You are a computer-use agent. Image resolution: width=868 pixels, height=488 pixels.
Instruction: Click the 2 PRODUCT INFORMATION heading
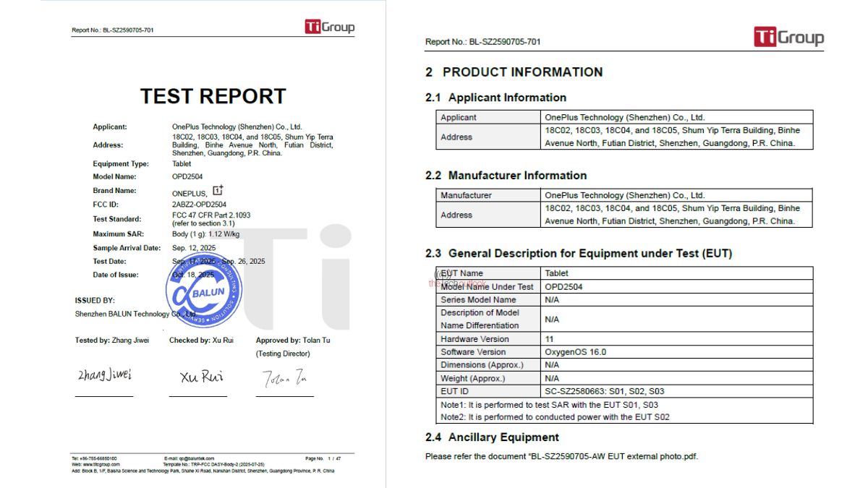click(x=514, y=72)
